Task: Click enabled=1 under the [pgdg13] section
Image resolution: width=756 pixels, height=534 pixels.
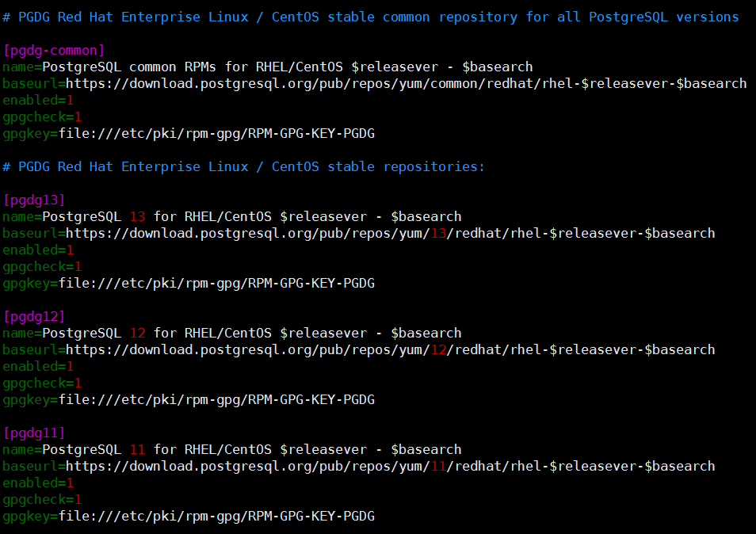Action: point(38,250)
